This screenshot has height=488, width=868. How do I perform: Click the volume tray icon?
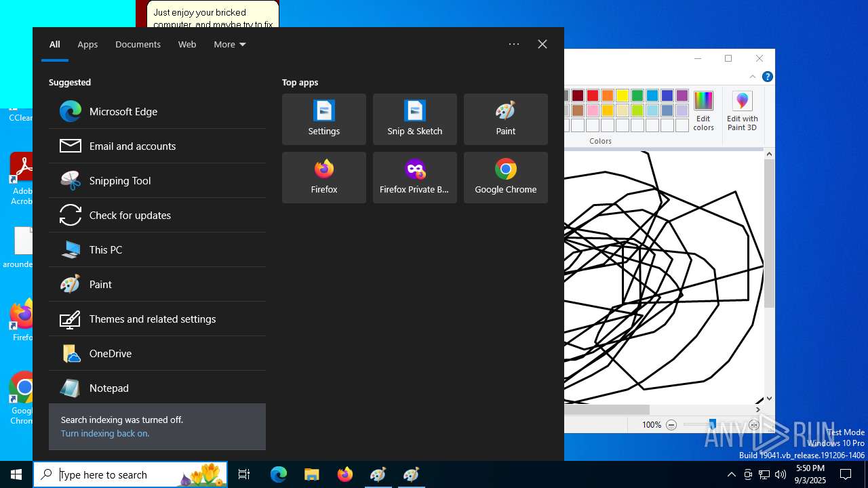[781, 474]
